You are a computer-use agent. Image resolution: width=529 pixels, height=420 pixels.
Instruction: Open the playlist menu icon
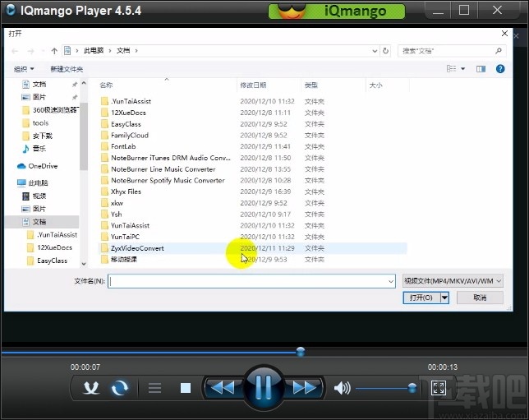pos(154,388)
